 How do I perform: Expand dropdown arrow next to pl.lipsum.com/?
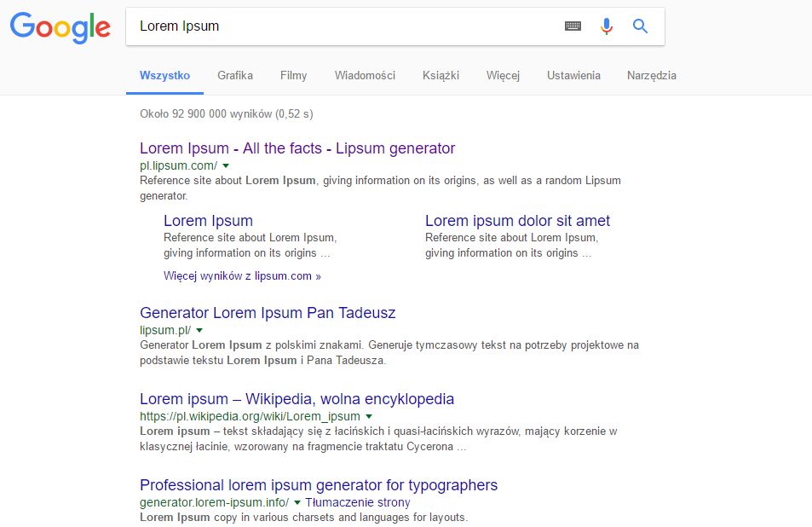pyautogui.click(x=226, y=165)
